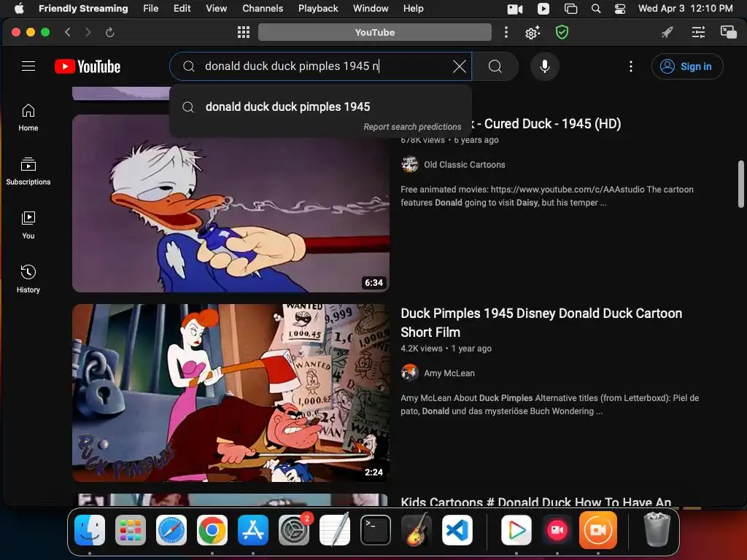Open Finder from the Dock
Viewport: 747px width, 560px height.
click(90, 530)
